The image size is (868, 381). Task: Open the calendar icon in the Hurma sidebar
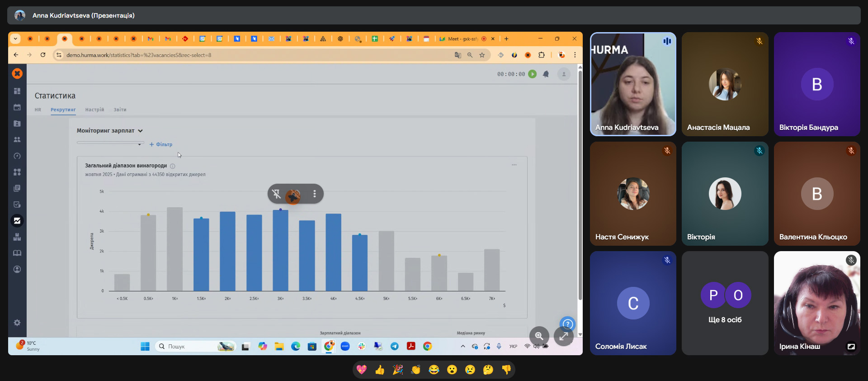pos(17,107)
